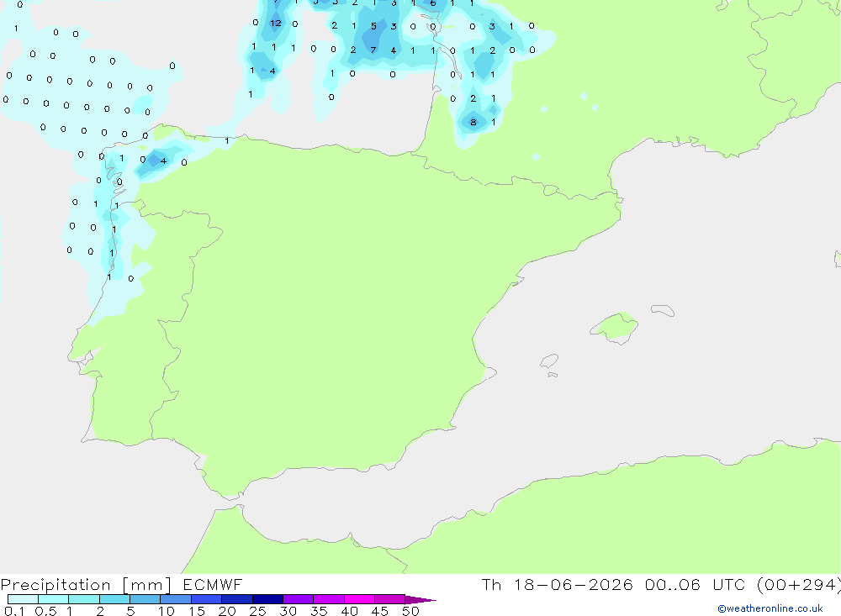Pick the 40–45 mm magenta legend swatch

click(x=359, y=599)
